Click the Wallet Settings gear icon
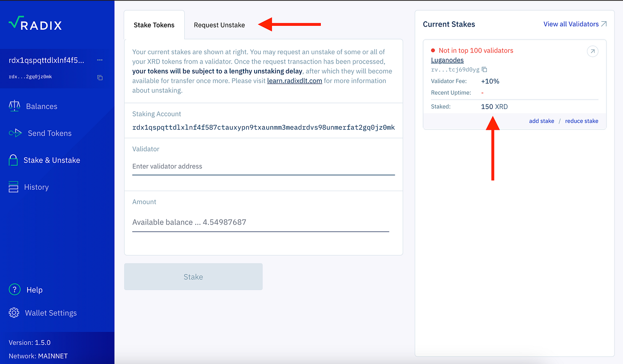Image resolution: width=623 pixels, height=364 pixels. tap(14, 313)
